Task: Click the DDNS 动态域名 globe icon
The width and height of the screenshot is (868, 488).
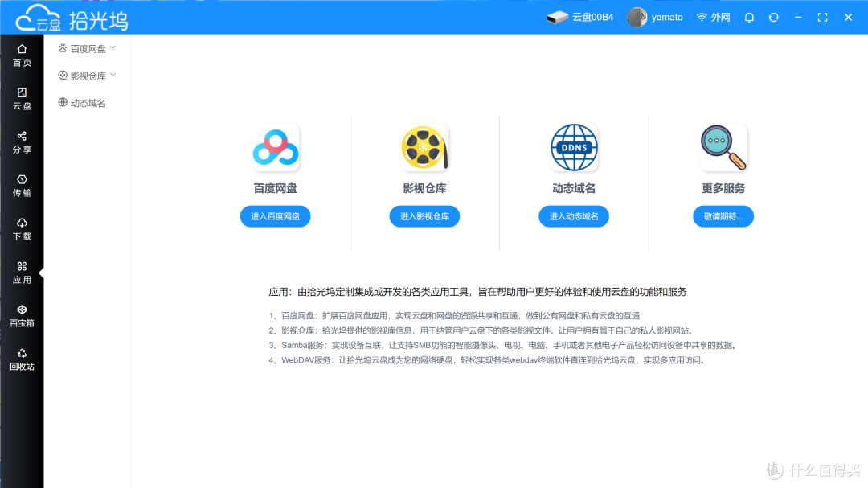Action: tap(574, 148)
